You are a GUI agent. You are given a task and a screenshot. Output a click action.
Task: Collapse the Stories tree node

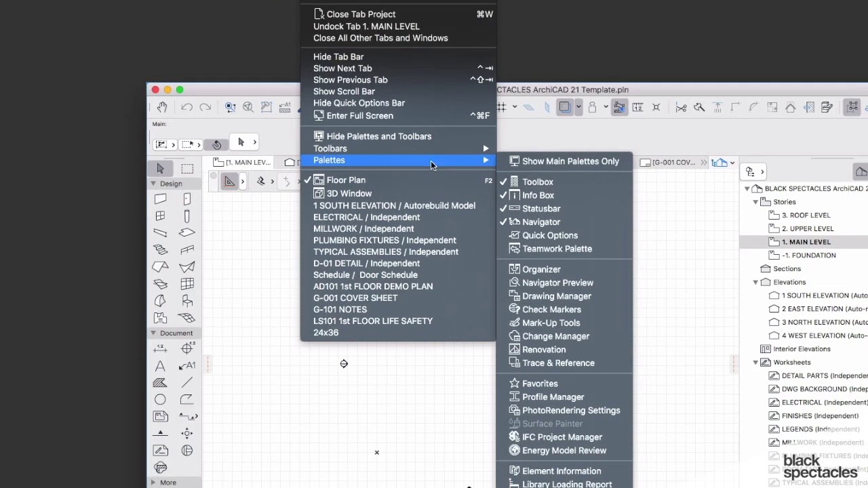click(755, 202)
